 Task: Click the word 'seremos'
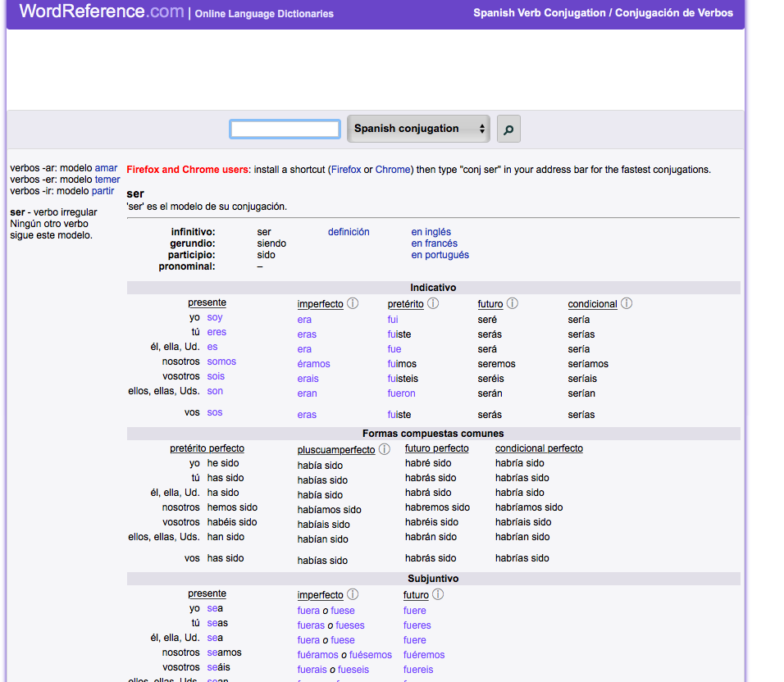(x=496, y=364)
